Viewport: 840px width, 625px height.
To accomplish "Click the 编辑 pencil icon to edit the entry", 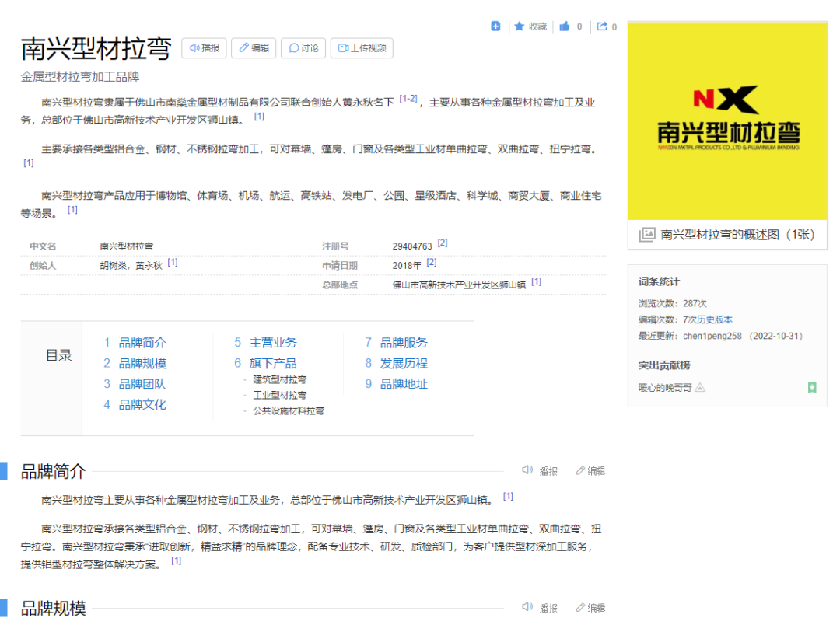I will pos(243,47).
